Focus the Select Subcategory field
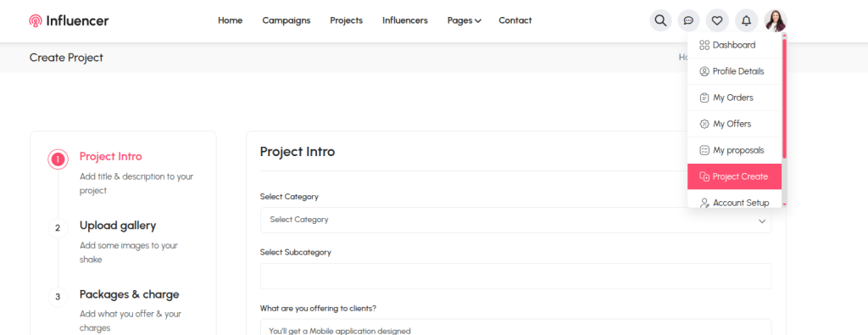Viewport: 868px width, 335px height. 515,276
